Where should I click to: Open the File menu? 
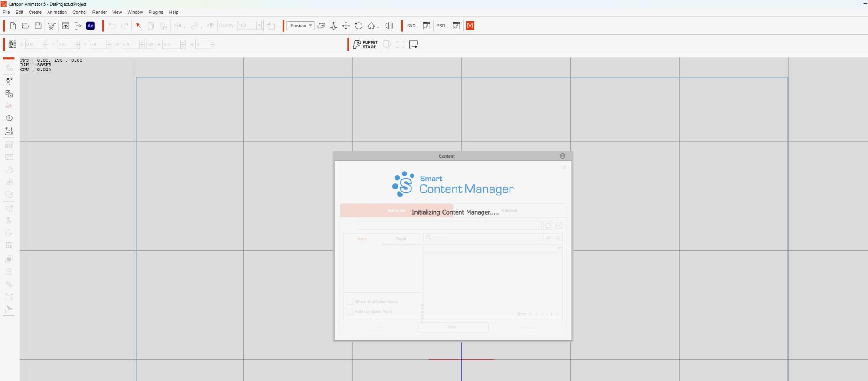point(6,12)
